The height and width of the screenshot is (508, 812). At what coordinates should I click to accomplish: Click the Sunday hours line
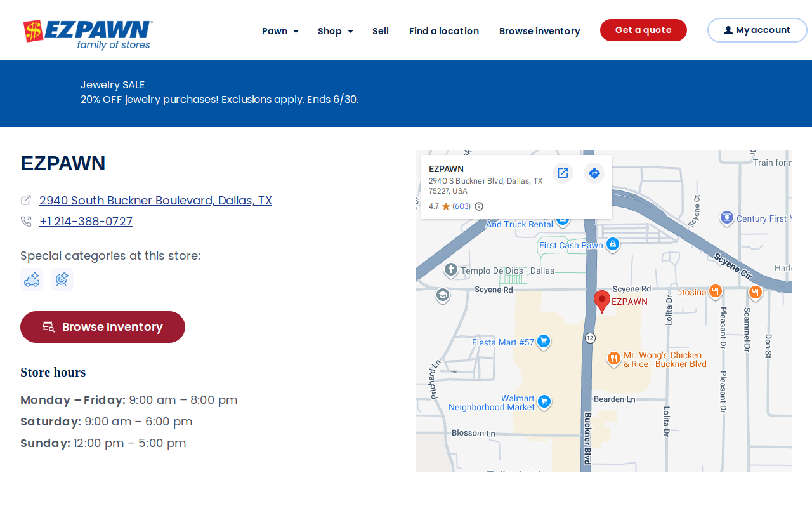point(103,443)
